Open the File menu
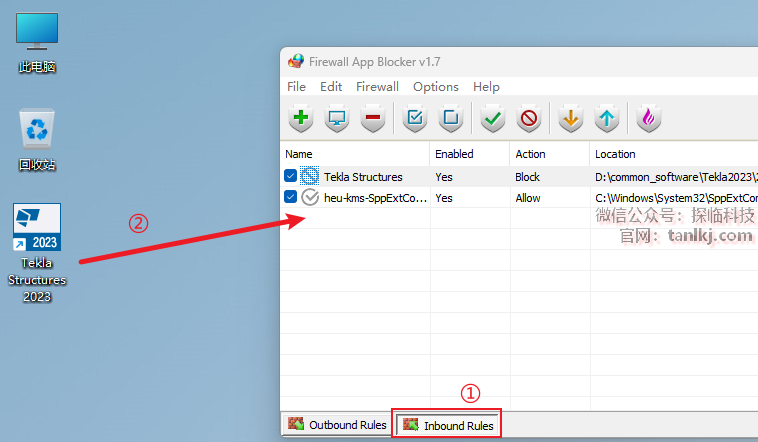Viewport: 758px width, 442px height. (296, 87)
